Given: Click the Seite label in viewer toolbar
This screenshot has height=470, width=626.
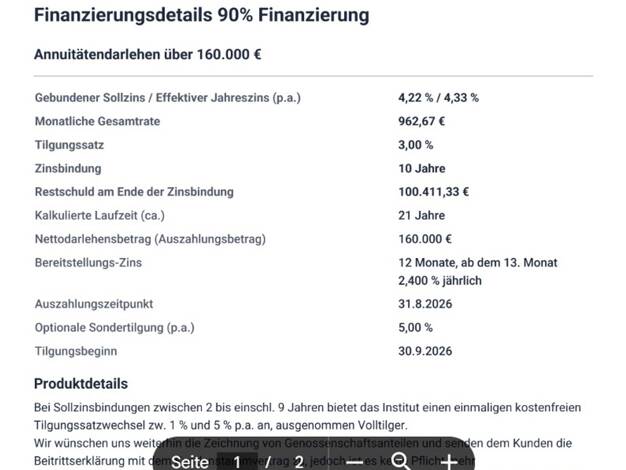Looking at the screenshot, I should (x=190, y=462).
